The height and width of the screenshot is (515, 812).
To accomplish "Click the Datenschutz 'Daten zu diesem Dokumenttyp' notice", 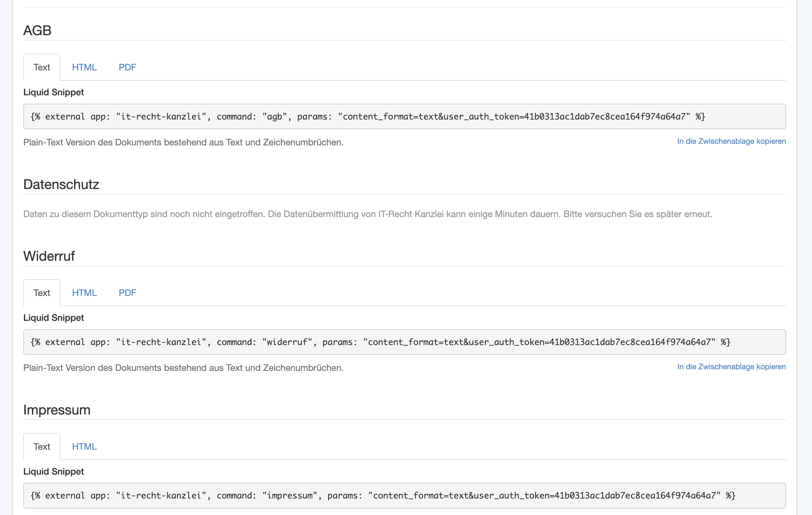I will click(368, 214).
